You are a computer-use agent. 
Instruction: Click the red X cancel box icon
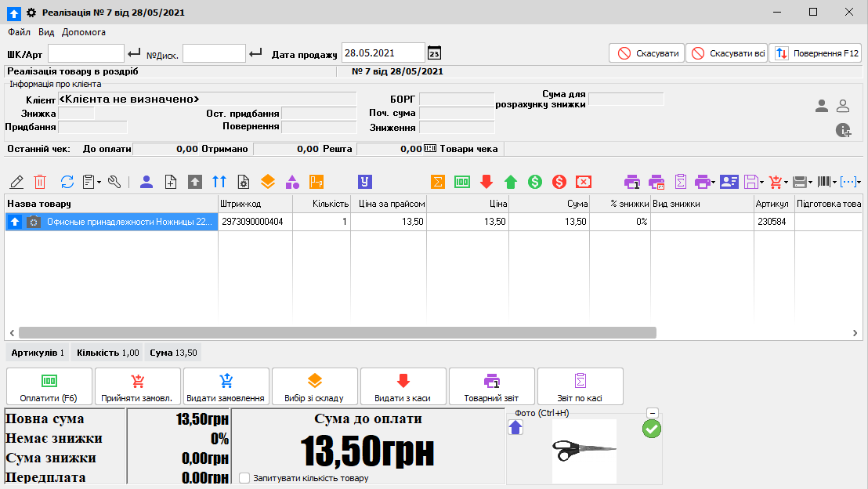click(x=584, y=182)
